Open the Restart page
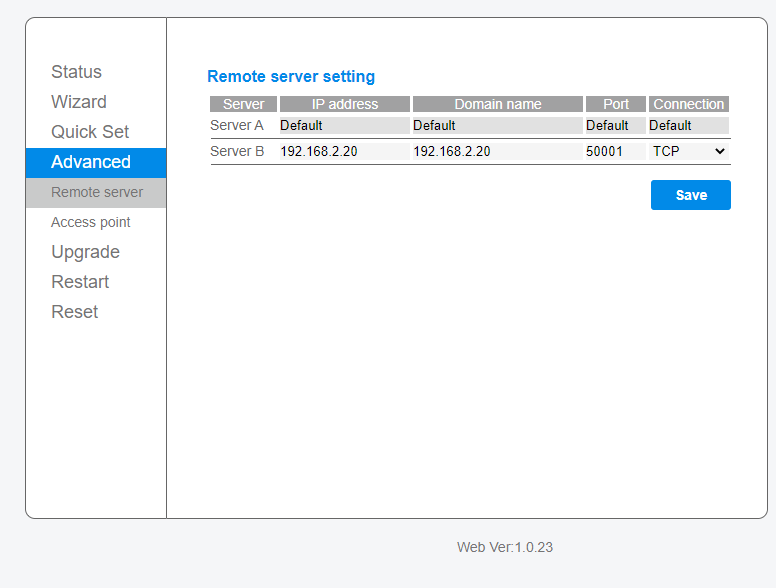Screen dimensions: 776x588 (80, 282)
